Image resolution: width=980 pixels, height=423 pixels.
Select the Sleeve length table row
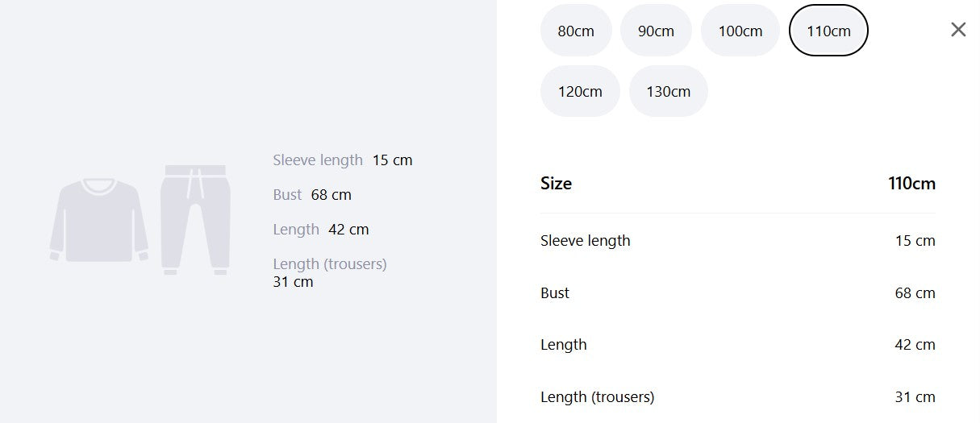[738, 241]
